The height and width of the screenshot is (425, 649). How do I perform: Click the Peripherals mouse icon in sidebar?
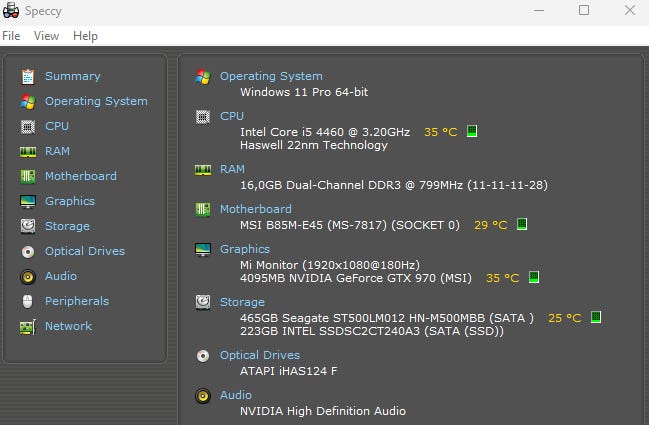(x=27, y=301)
